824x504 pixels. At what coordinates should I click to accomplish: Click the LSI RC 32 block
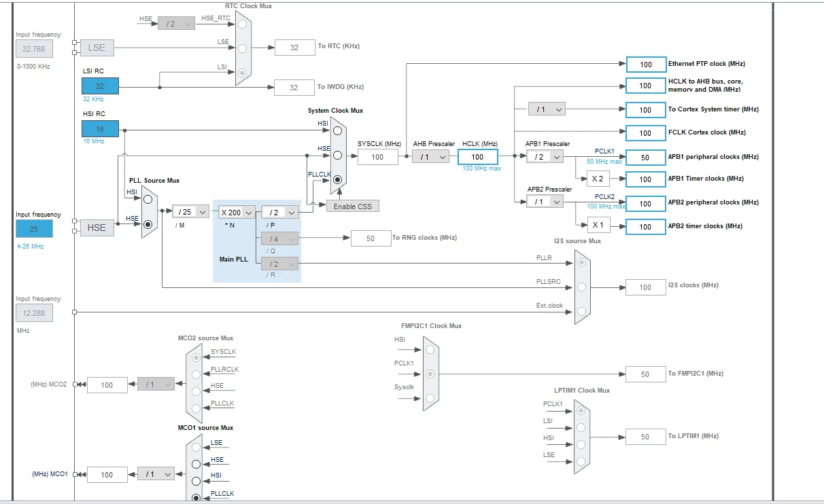[100, 86]
